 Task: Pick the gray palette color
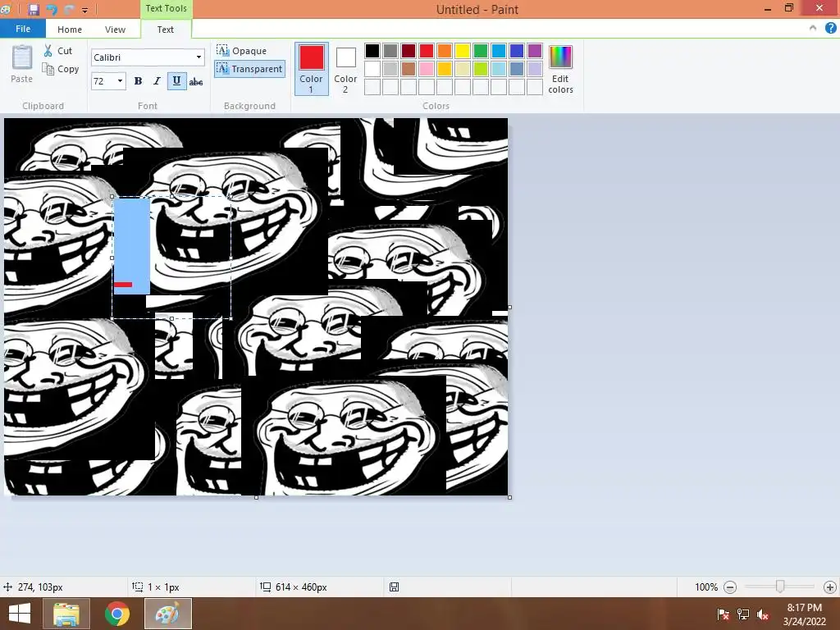tap(390, 51)
